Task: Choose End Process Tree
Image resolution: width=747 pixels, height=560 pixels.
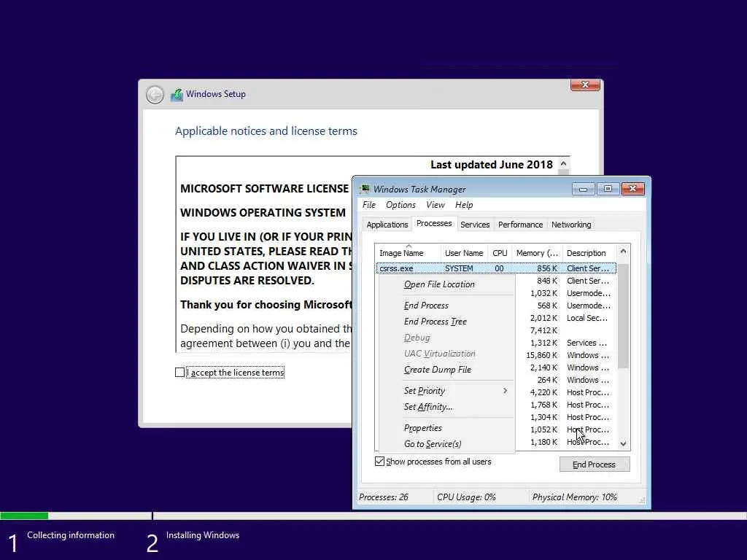Action: pos(447,322)
